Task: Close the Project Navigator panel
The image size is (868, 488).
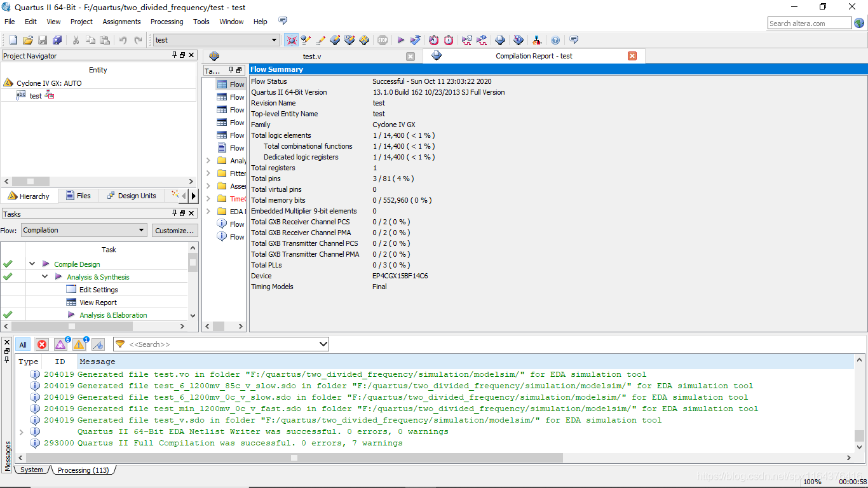Action: point(191,55)
